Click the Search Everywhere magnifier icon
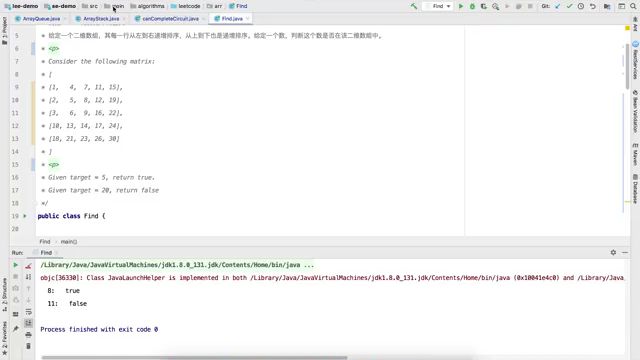The image size is (640, 360). coord(633,6)
